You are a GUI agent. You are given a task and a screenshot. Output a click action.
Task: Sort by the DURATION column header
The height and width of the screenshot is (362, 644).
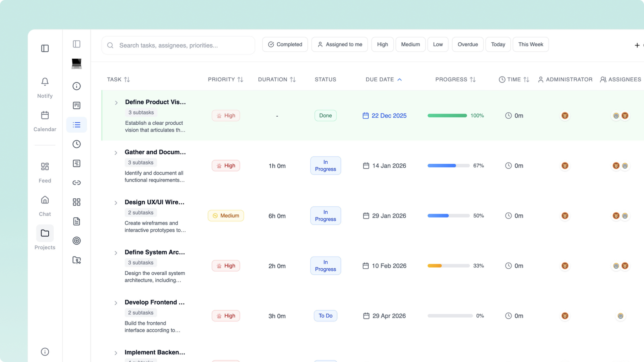coord(277,80)
